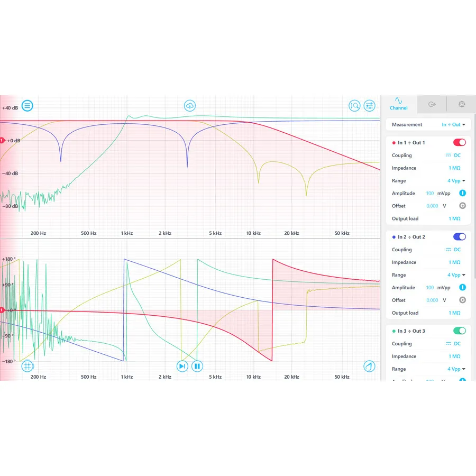Switch to the Channel tab
The width and height of the screenshot is (476, 476).
tap(398, 104)
